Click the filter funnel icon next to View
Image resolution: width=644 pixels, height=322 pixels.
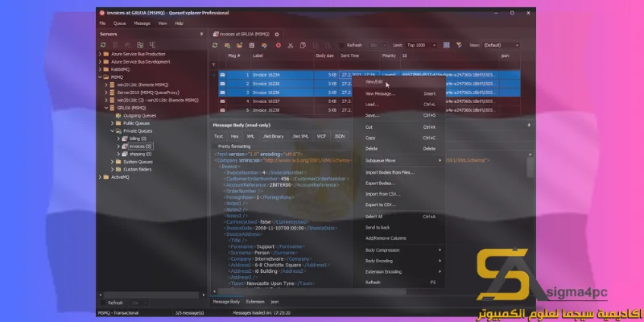[459, 45]
